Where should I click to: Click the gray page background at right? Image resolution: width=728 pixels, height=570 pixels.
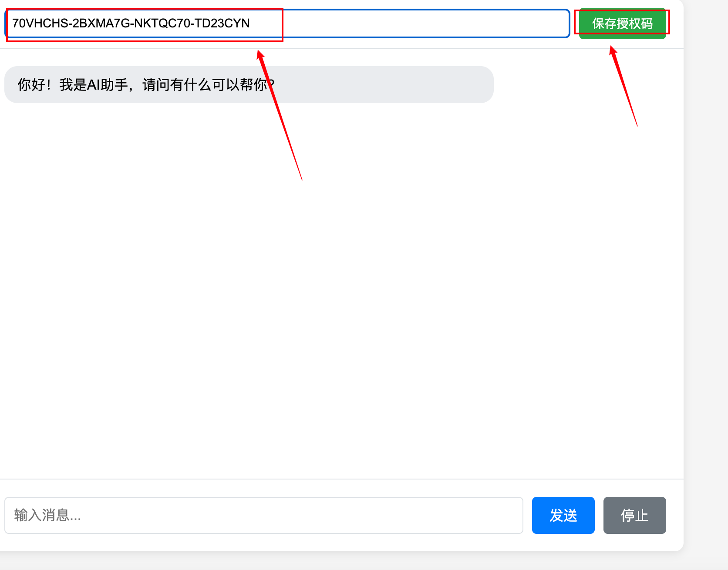[705, 283]
